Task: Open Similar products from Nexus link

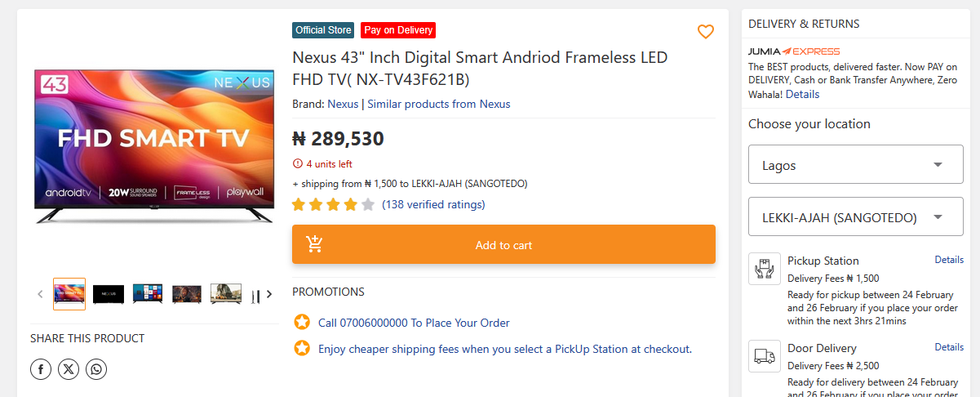Action: click(x=439, y=104)
